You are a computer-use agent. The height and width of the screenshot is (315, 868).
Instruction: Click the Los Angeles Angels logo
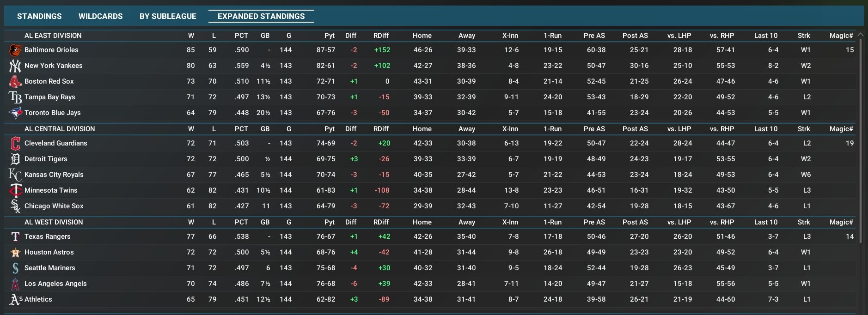click(15, 284)
